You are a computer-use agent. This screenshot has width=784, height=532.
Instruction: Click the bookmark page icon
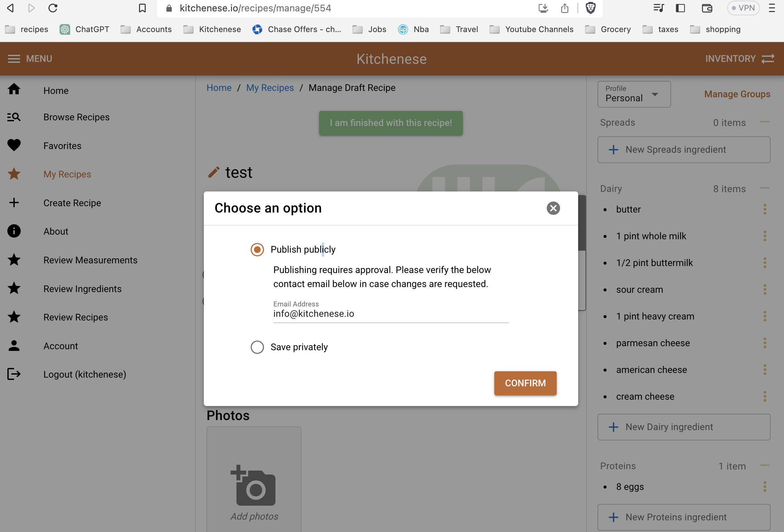(142, 8)
